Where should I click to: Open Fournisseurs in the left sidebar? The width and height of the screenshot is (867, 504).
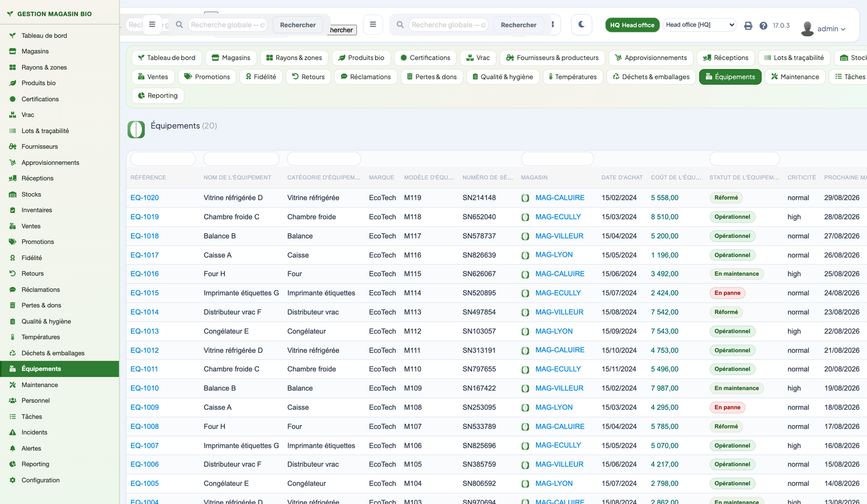(x=60, y=146)
